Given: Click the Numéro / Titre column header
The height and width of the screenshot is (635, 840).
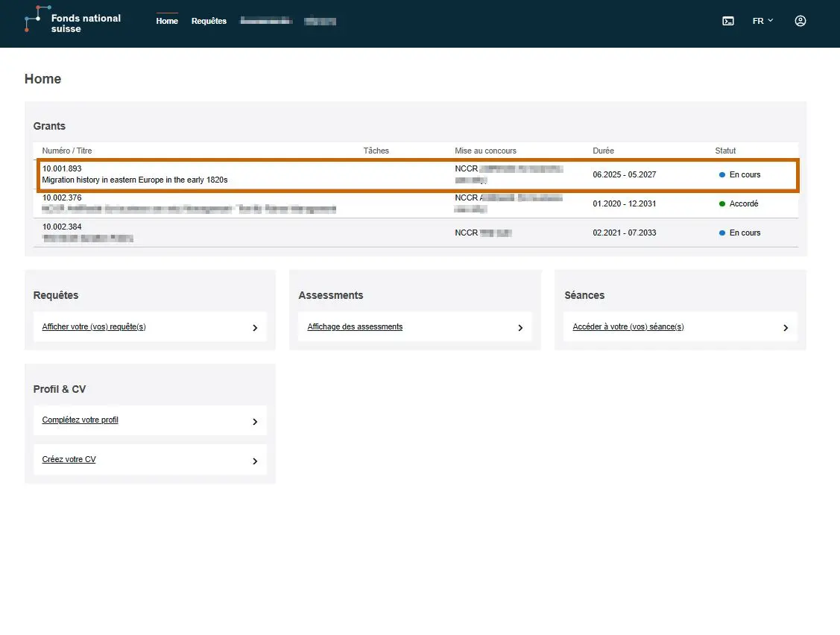Looking at the screenshot, I should coord(67,151).
